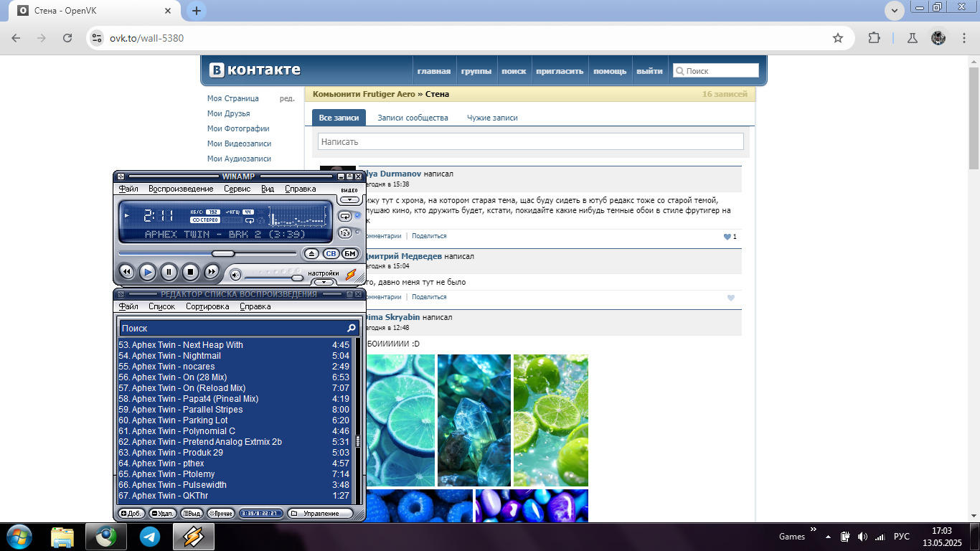
Task: Select the Все записи tab
Action: click(x=339, y=118)
